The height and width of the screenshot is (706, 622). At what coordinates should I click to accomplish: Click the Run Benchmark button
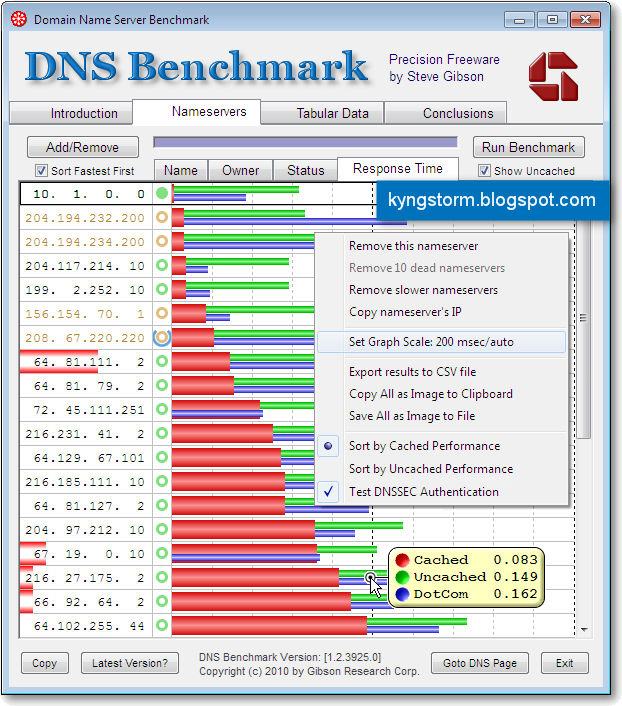point(529,147)
